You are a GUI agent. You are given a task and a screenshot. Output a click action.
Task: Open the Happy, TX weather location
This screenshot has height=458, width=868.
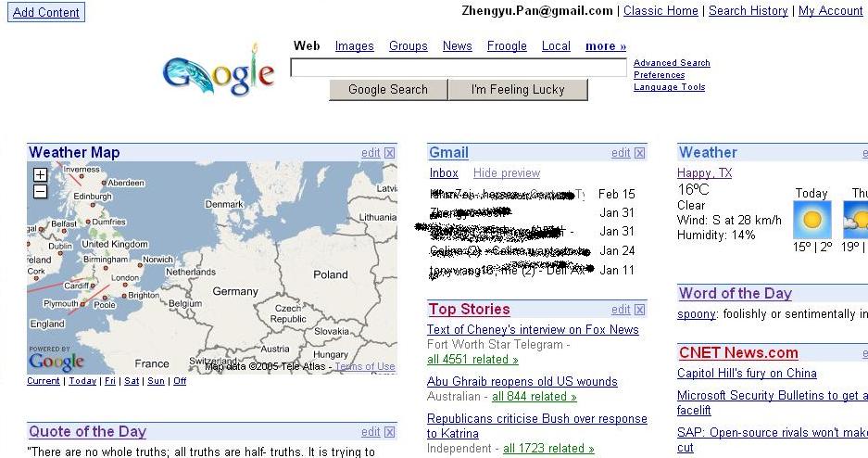point(704,173)
